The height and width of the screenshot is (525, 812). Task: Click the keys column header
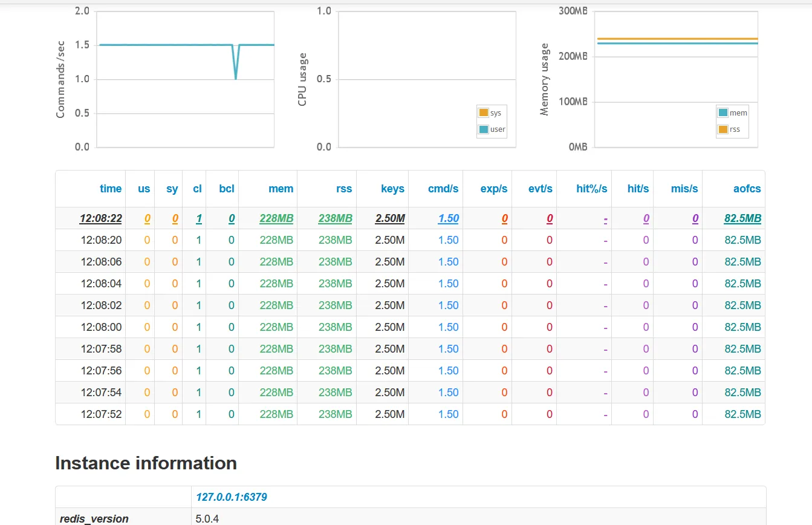[392, 189]
